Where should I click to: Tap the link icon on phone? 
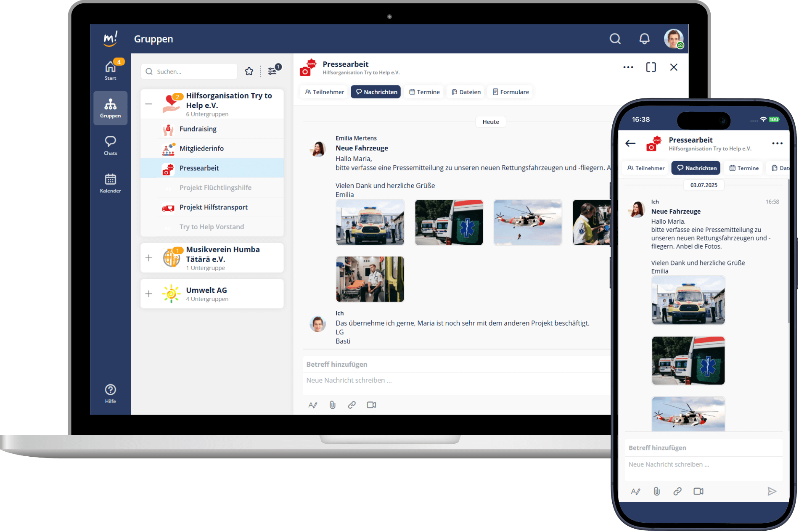(677, 491)
